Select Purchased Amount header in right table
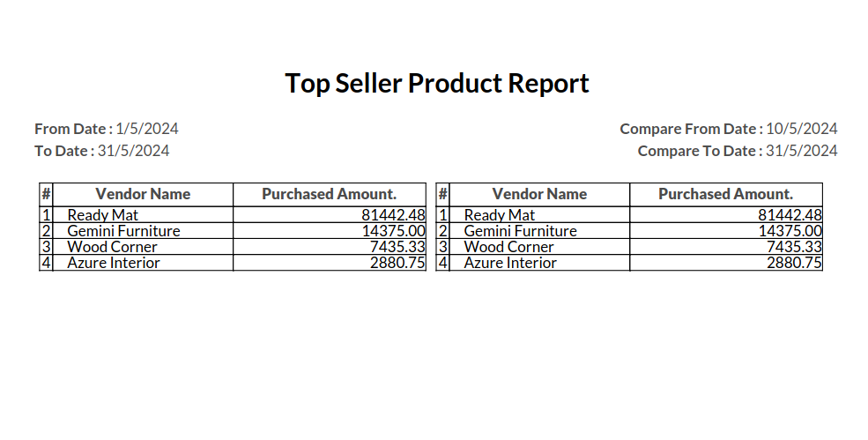This screenshot has width=868, height=440. click(x=725, y=194)
